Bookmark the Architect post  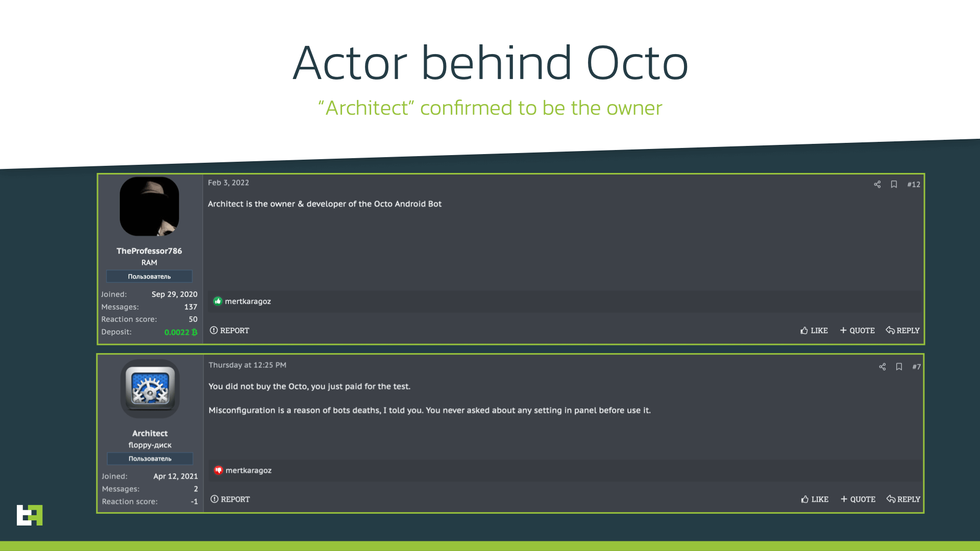click(899, 367)
